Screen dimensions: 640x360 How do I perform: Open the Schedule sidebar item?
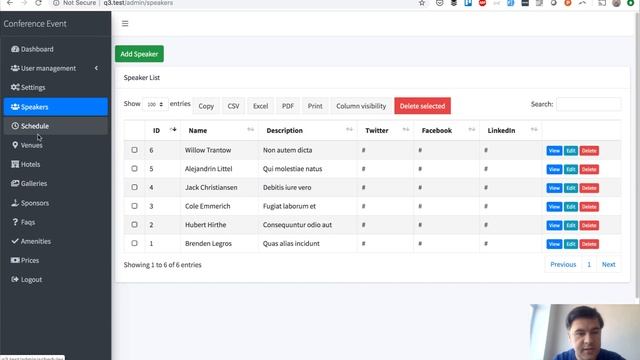pos(56,126)
